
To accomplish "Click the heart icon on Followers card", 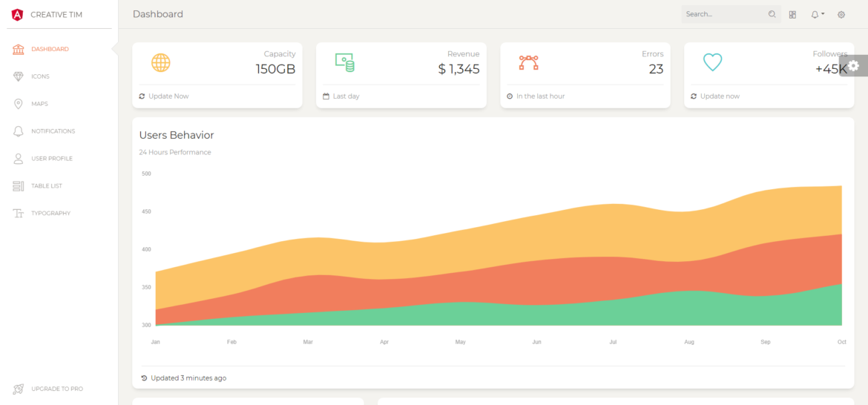I will coord(712,62).
